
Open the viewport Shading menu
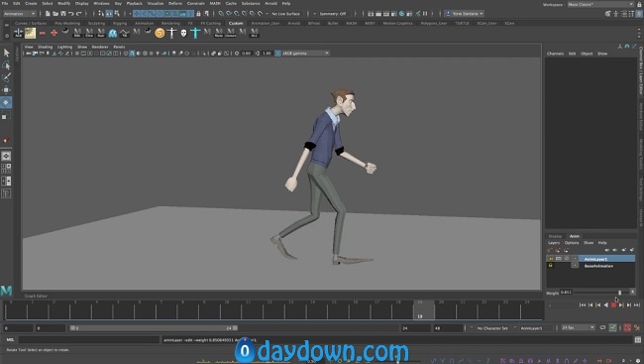point(46,47)
